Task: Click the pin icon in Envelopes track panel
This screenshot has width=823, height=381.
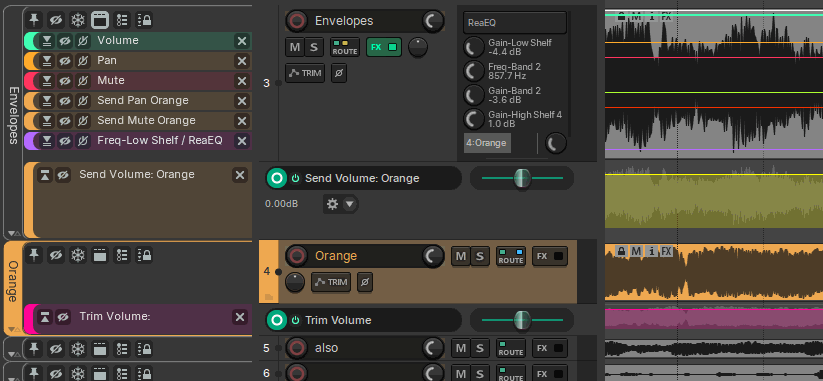Action: tap(34, 20)
